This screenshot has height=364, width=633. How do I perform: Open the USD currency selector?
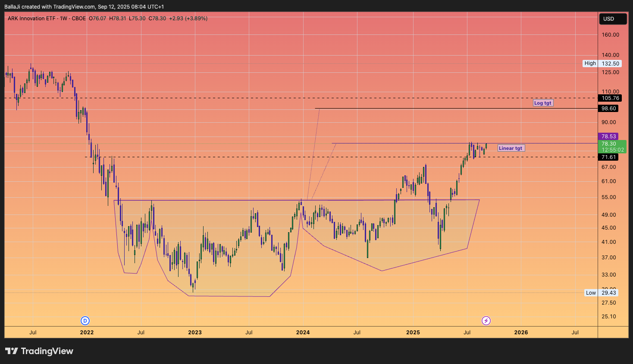point(613,19)
